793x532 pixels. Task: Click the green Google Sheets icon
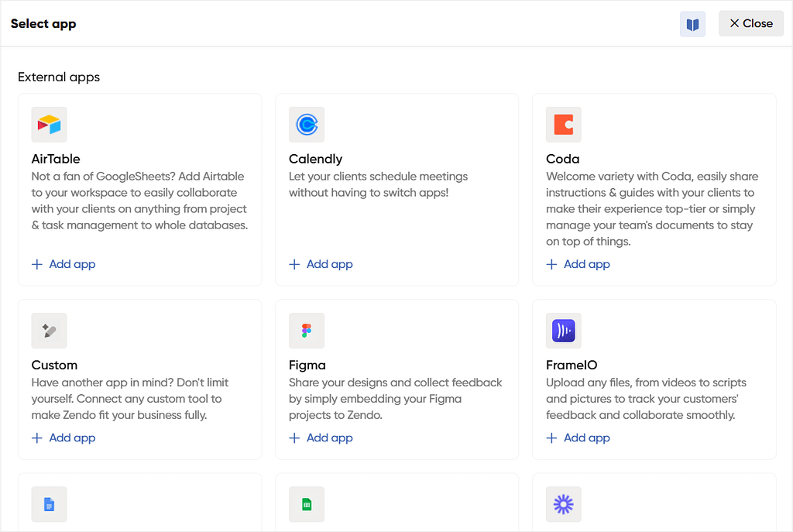click(x=307, y=504)
